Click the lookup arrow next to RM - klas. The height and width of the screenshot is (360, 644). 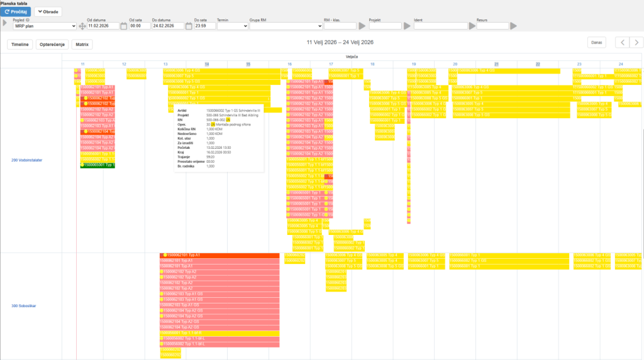[362, 26]
